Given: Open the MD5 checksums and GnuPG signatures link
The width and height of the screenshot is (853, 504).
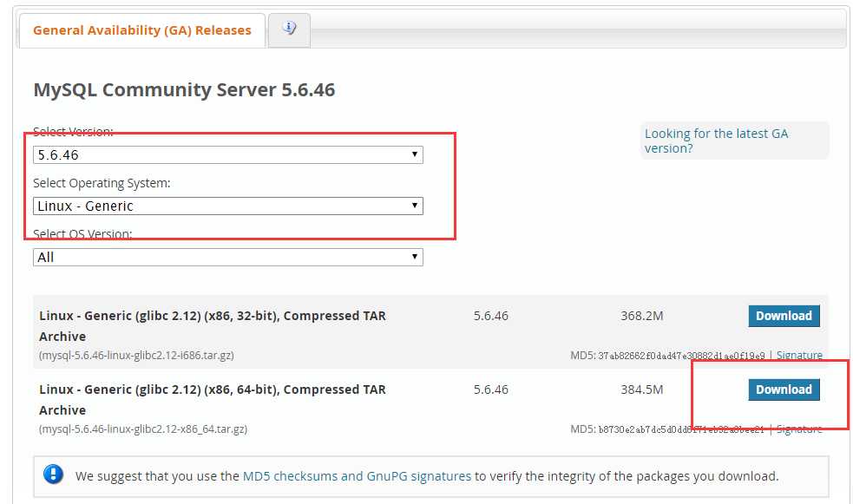Looking at the screenshot, I should [357, 476].
